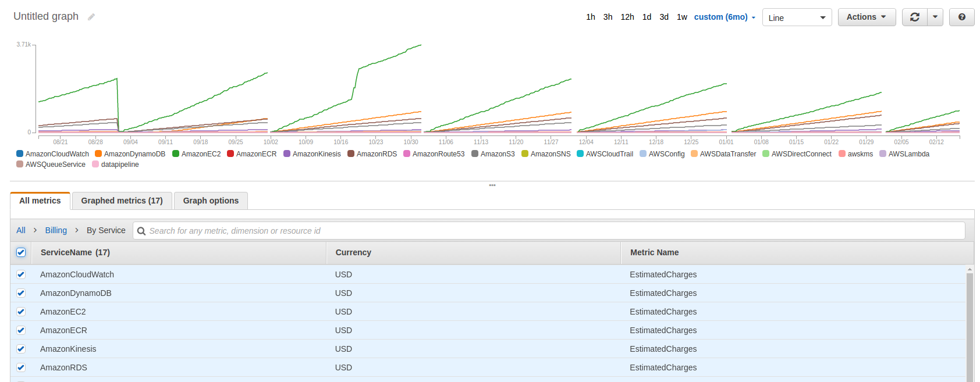Click the AmazonS3 legend entry
The width and height of the screenshot is (980, 382).
pos(493,154)
